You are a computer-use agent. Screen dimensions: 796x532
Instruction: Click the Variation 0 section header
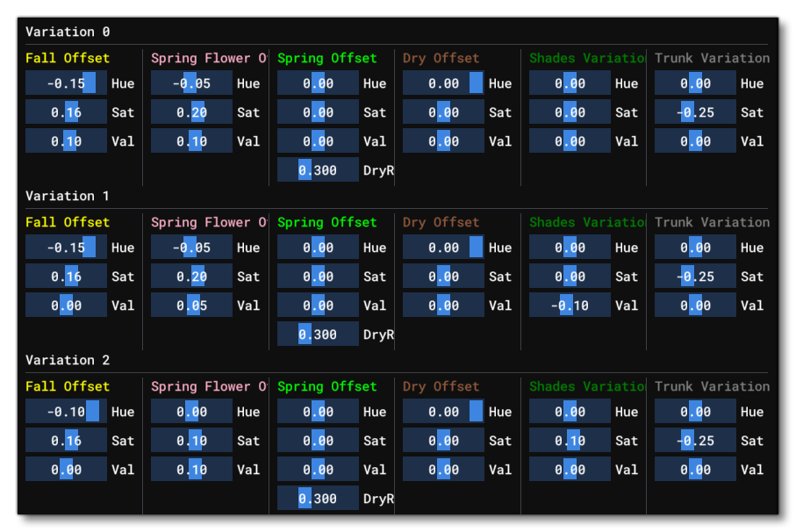pyautogui.click(x=68, y=32)
